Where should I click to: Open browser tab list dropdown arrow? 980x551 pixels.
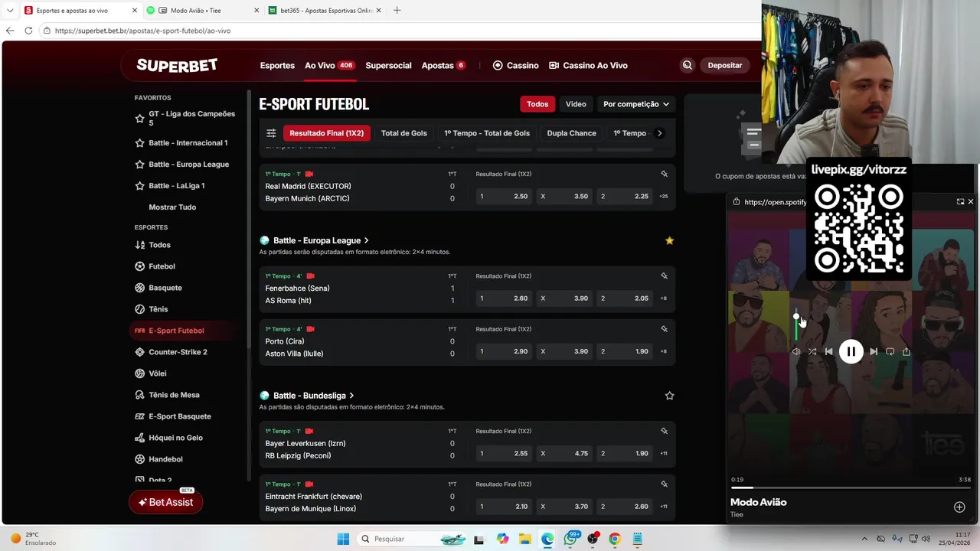[10, 11]
